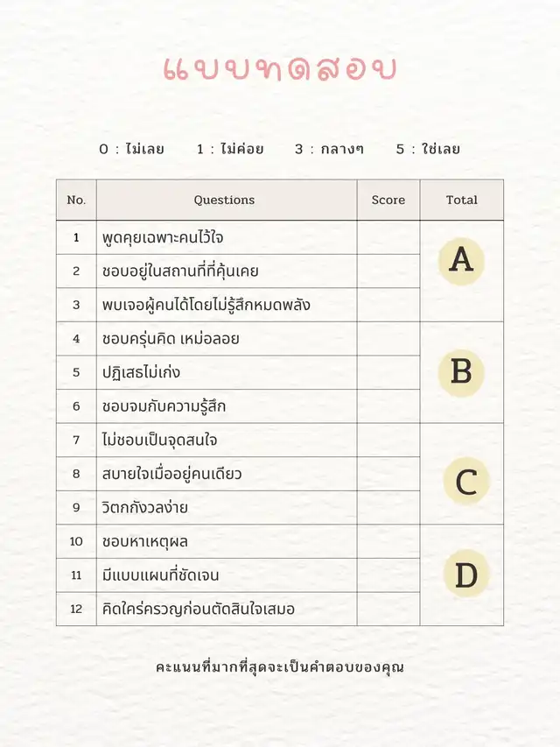Click the legend item 0 : ไม่เลย

(x=131, y=149)
